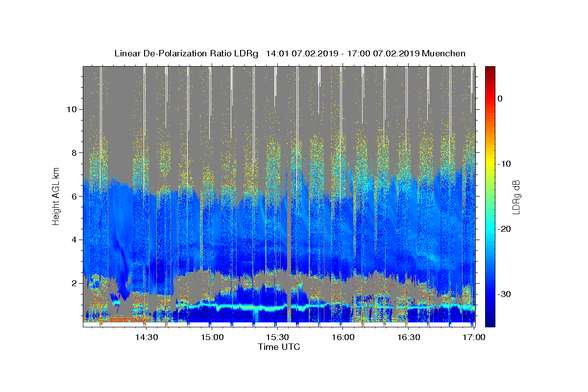The height and width of the screenshot is (392, 588).
Task: Click the 6 km height tick label
Action: click(74, 196)
